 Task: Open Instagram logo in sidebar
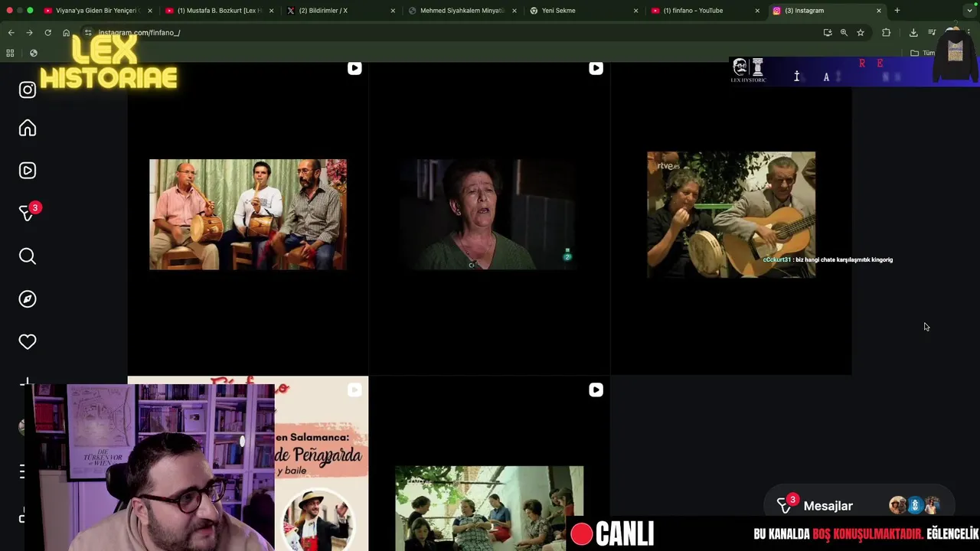click(28, 90)
